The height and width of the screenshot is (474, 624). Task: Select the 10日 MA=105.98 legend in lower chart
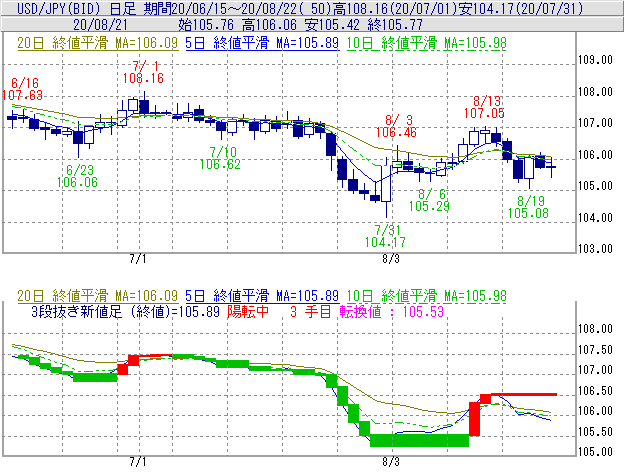tap(426, 296)
